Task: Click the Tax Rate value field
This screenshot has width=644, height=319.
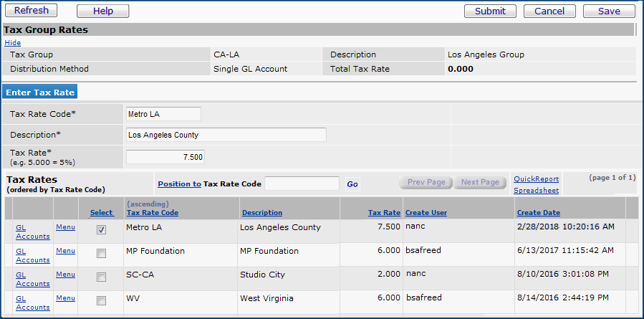Action: pyautogui.click(x=165, y=157)
